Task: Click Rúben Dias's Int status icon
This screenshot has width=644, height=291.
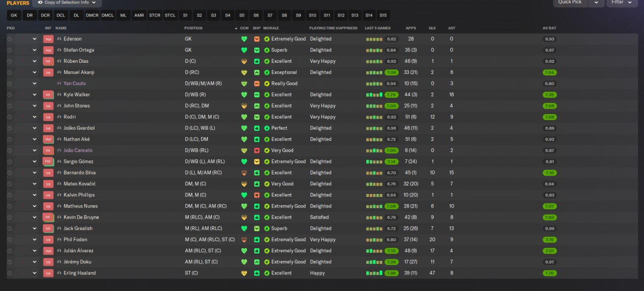Action: click(48, 61)
